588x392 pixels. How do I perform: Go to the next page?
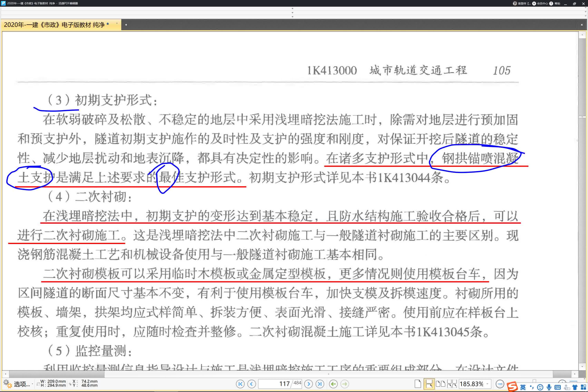point(309,384)
